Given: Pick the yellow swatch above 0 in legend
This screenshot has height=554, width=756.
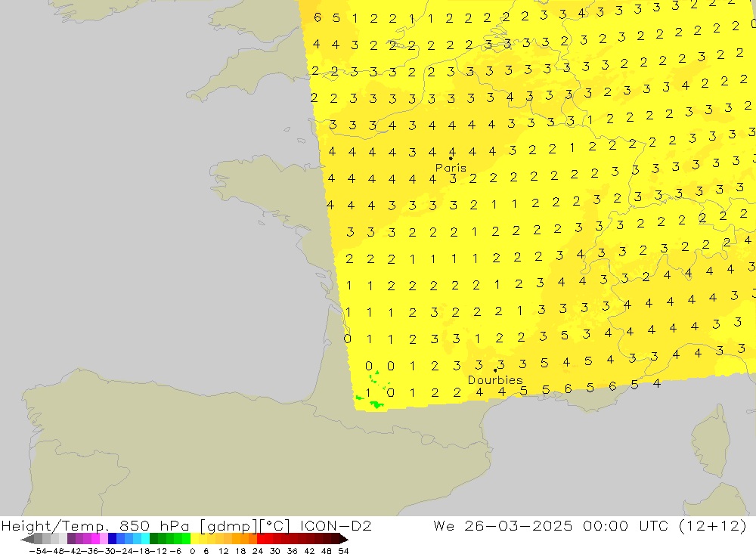Looking at the screenshot, I should [195, 539].
